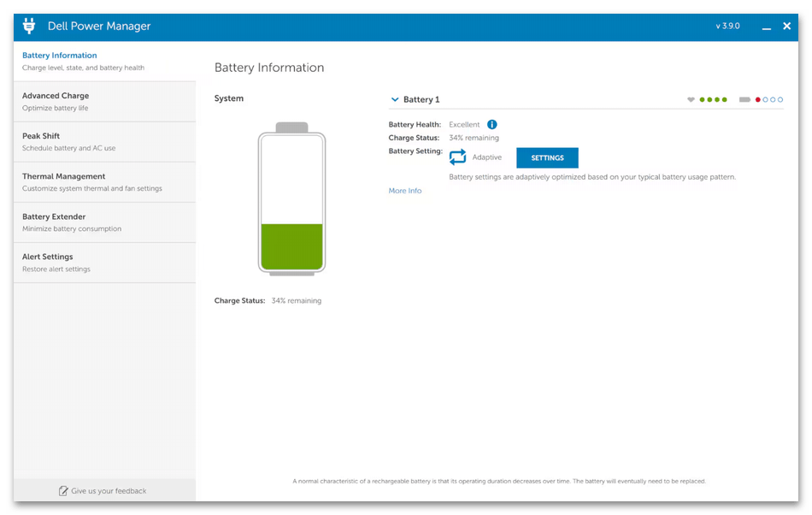
Task: Click the green health indicator dots
Action: pyautogui.click(x=713, y=99)
